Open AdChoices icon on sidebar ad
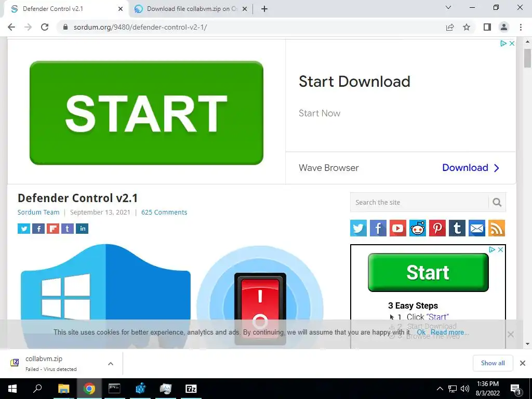This screenshot has width=532, height=399. [x=492, y=250]
